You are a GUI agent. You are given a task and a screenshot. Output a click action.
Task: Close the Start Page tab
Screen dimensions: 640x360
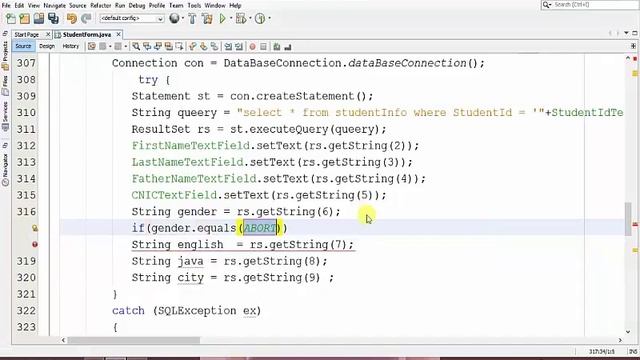(x=48, y=35)
